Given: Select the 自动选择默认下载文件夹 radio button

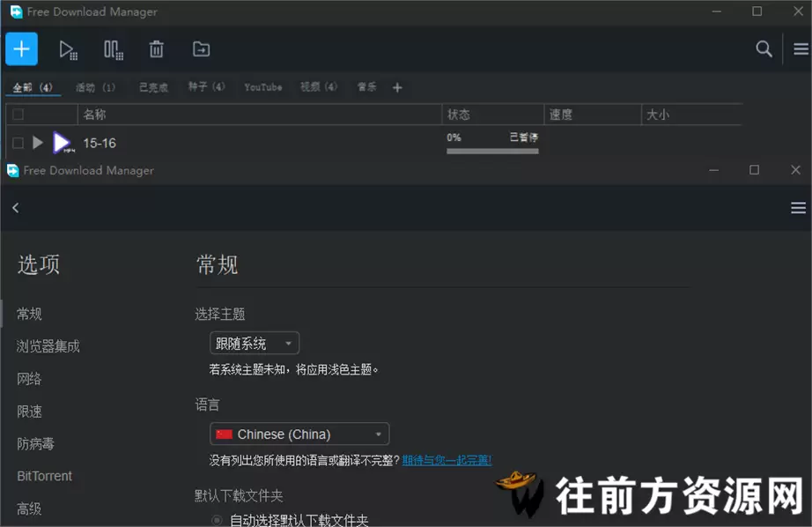Looking at the screenshot, I should (x=217, y=520).
